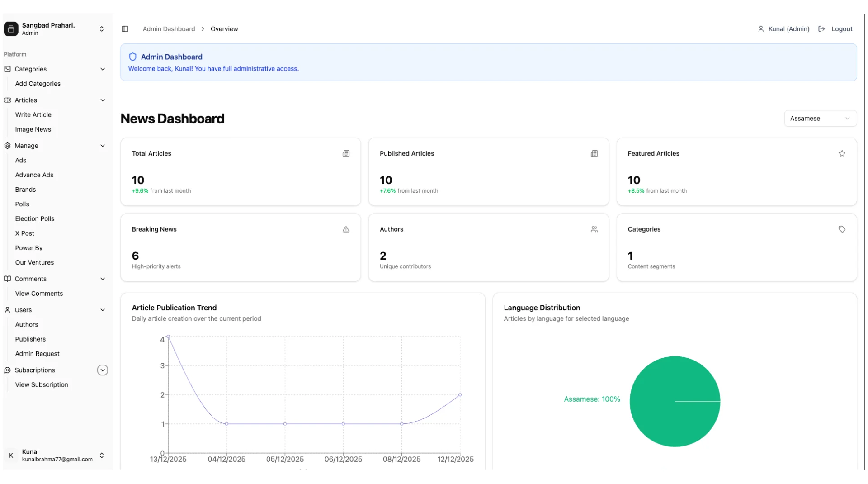Click the green Assamese pie chart slice
Image resolution: width=868 pixels, height=484 pixels.
(x=675, y=402)
